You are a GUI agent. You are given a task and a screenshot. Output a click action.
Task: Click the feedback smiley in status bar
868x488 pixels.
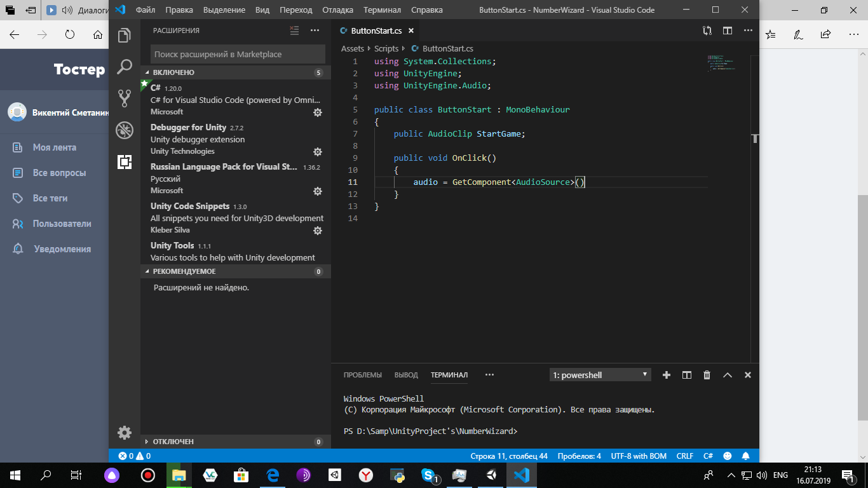coord(728,456)
